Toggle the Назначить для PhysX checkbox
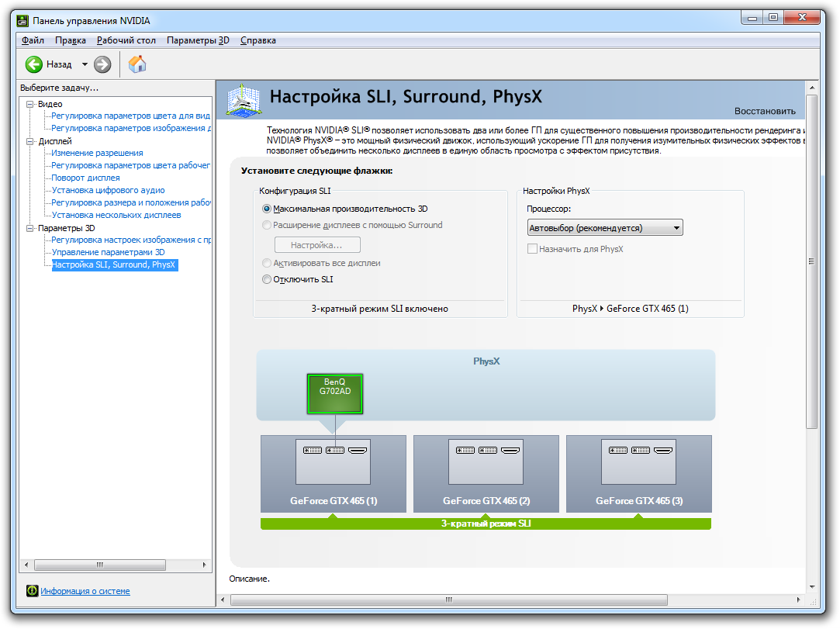This screenshot has width=840, height=629. [532, 249]
